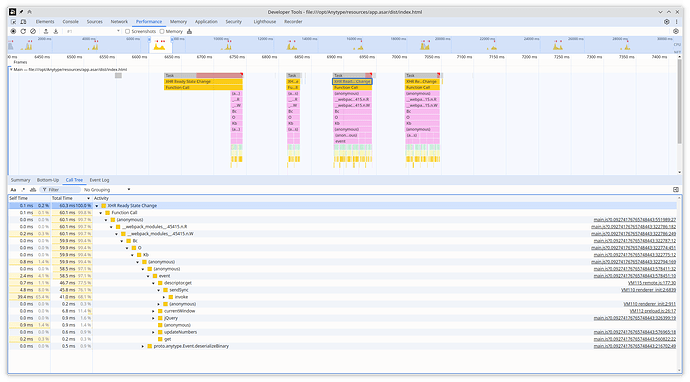Viewport: 690px width, 382px height.
Task: Expand the invoke tree row
Action: click(164, 297)
